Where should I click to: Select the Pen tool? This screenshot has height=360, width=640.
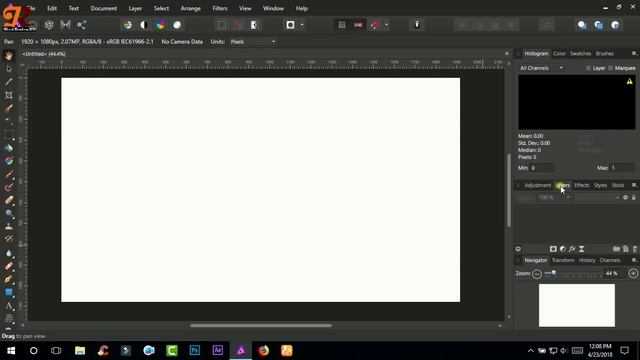tap(9, 280)
